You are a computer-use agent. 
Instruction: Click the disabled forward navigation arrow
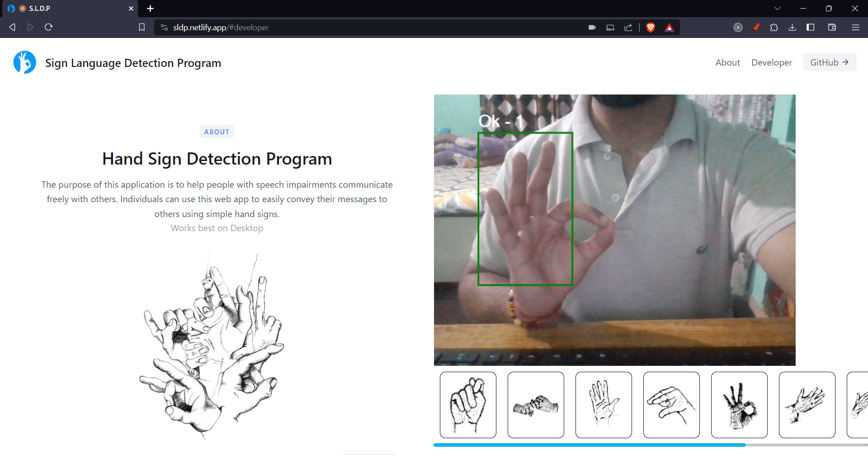pyautogui.click(x=30, y=27)
